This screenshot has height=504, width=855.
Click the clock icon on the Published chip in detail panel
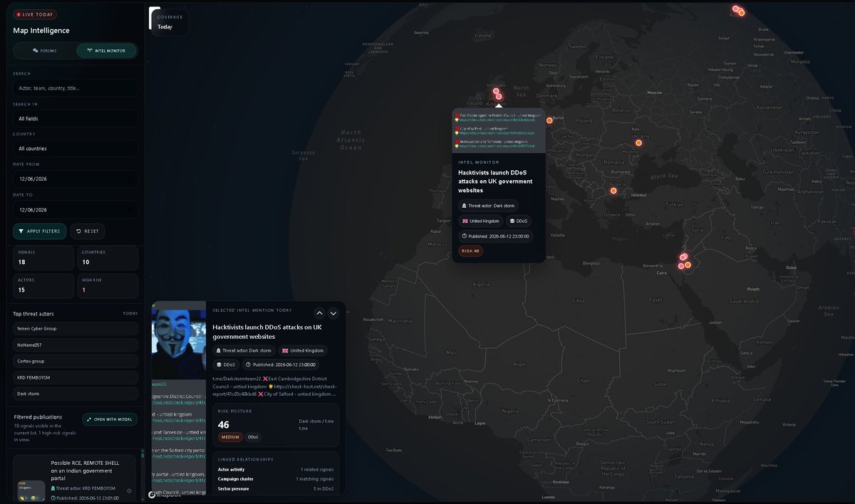point(249,364)
